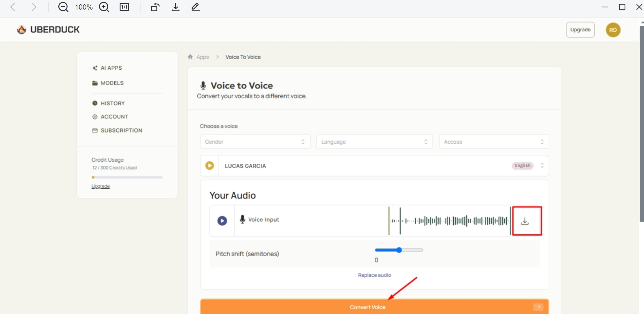Click the Uberduck flame logo
Screen dimensions: 644x314
(x=21, y=29)
